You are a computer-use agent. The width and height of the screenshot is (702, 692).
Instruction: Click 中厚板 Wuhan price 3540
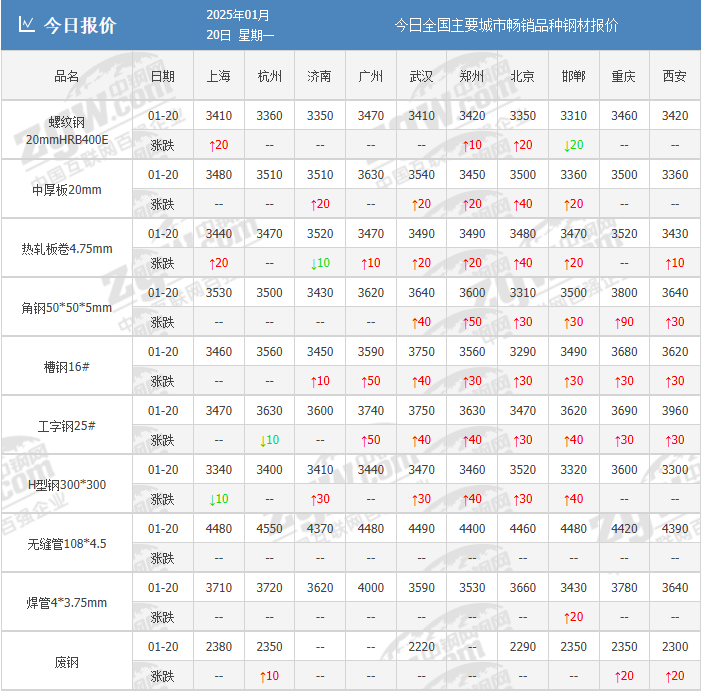pyautogui.click(x=421, y=175)
